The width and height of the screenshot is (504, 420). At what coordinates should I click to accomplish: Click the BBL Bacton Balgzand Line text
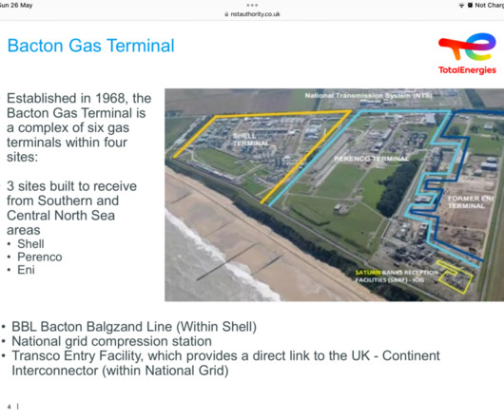(134, 327)
